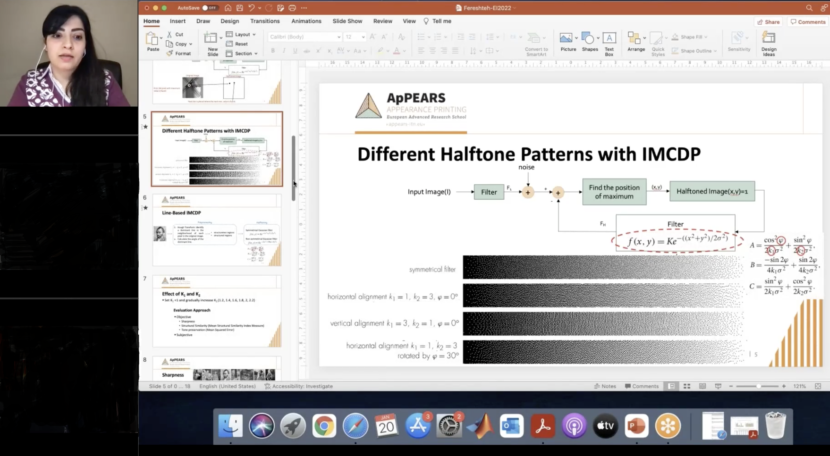Toggle the AutoSave switch
This screenshot has width=830, height=456.
[x=210, y=7]
